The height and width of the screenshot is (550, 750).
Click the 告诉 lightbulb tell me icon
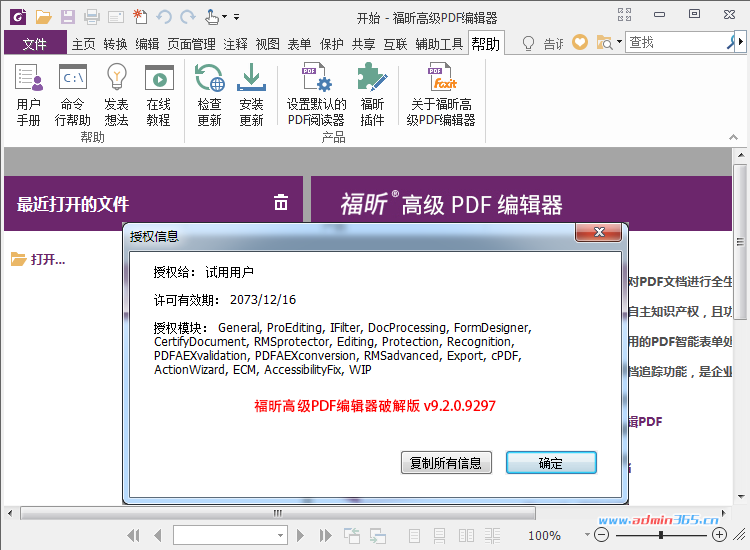(x=528, y=44)
